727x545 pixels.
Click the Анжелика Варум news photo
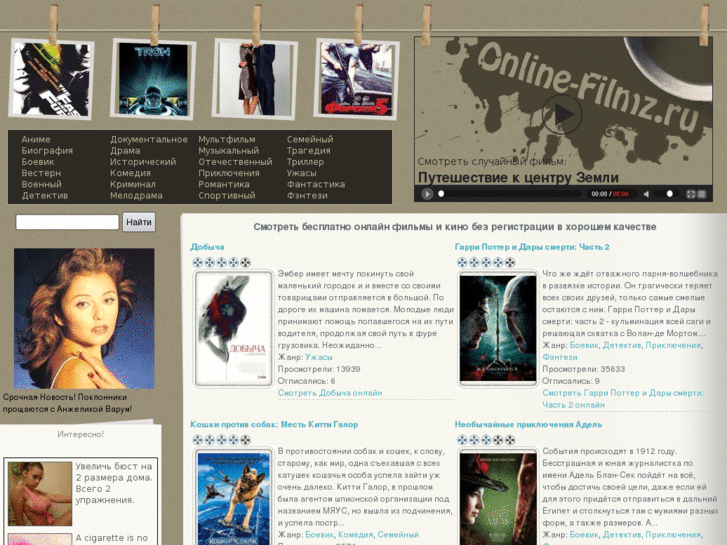pyautogui.click(x=84, y=319)
